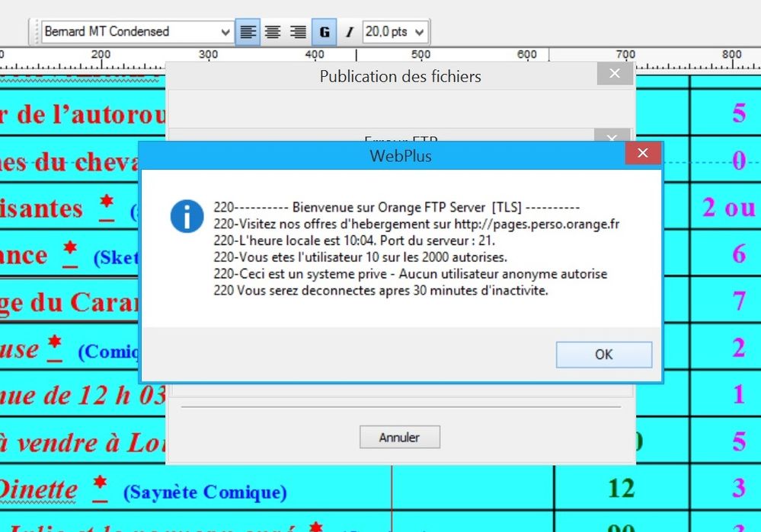Click the Publication des fichiers title bar
Screen dimensions: 761x532
[400, 76]
